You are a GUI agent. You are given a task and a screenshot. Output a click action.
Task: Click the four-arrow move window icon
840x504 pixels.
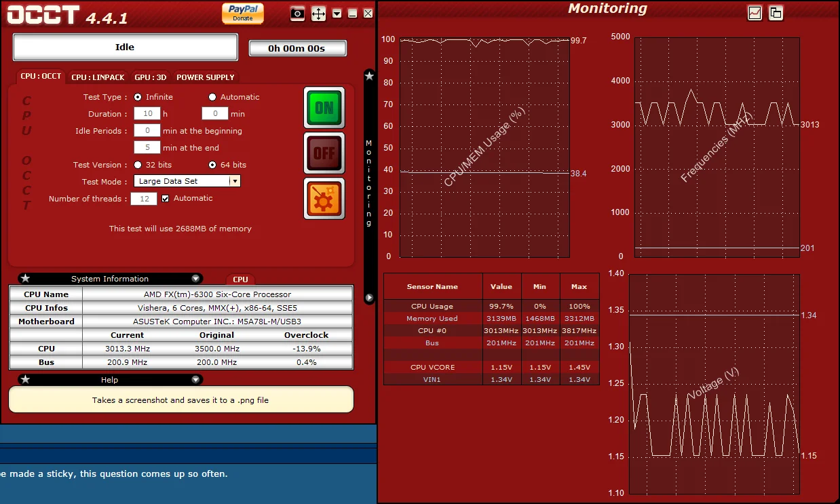[x=318, y=14]
